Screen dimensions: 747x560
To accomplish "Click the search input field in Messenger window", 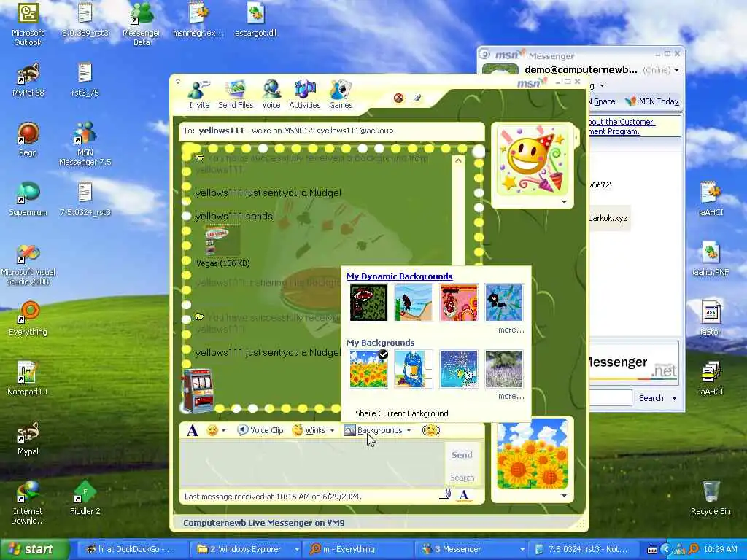I will pos(611,398).
